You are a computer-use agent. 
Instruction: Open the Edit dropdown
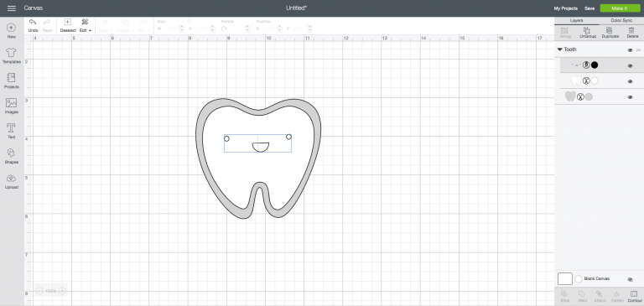pos(85,25)
